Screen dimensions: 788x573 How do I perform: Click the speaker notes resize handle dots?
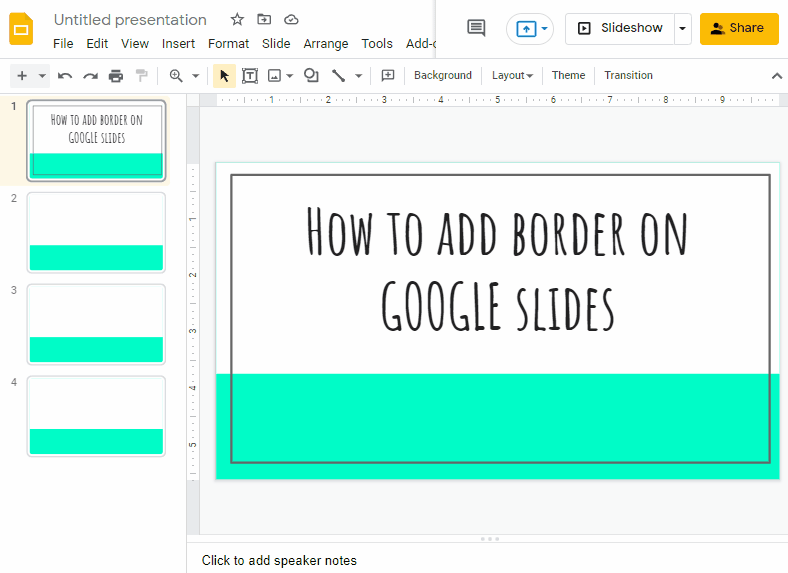[490, 539]
